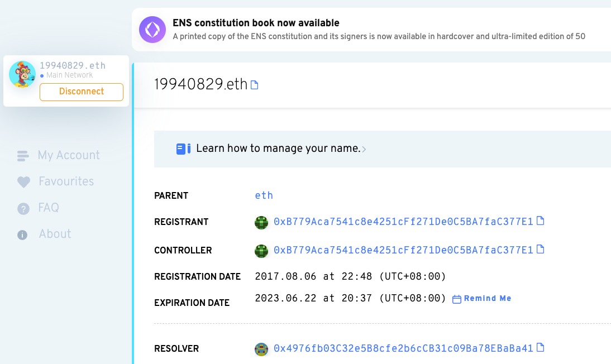
Task: Copy the controller address icon
Action: click(540, 250)
